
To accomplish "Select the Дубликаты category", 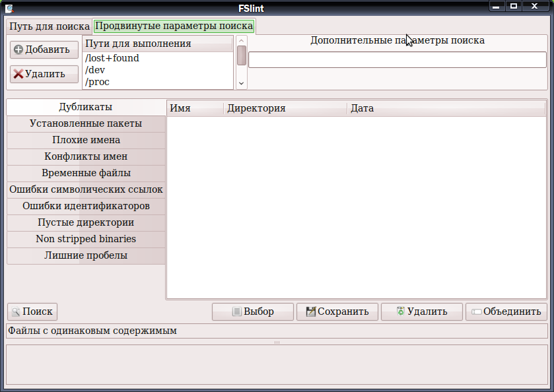I will click(x=86, y=107).
